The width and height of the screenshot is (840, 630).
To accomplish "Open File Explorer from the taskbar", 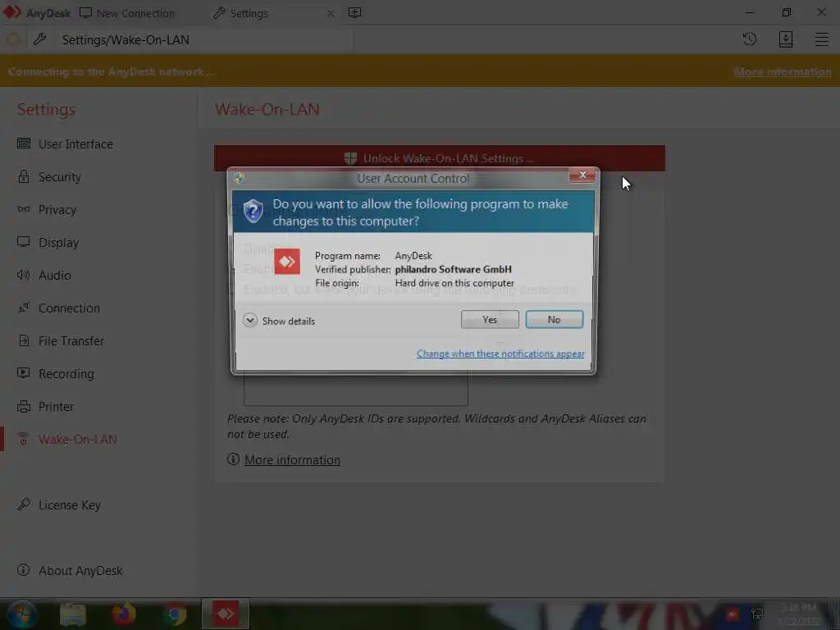I will [73, 614].
